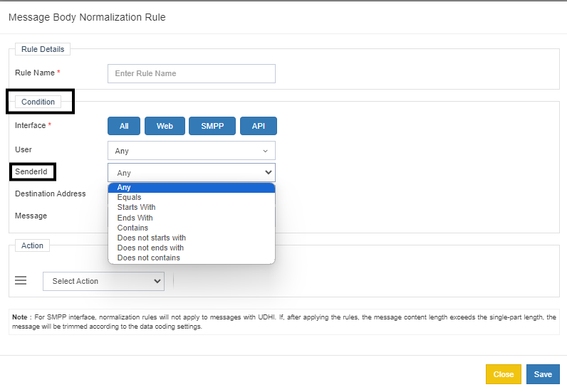
Task: Click the Save button
Action: pyautogui.click(x=543, y=374)
